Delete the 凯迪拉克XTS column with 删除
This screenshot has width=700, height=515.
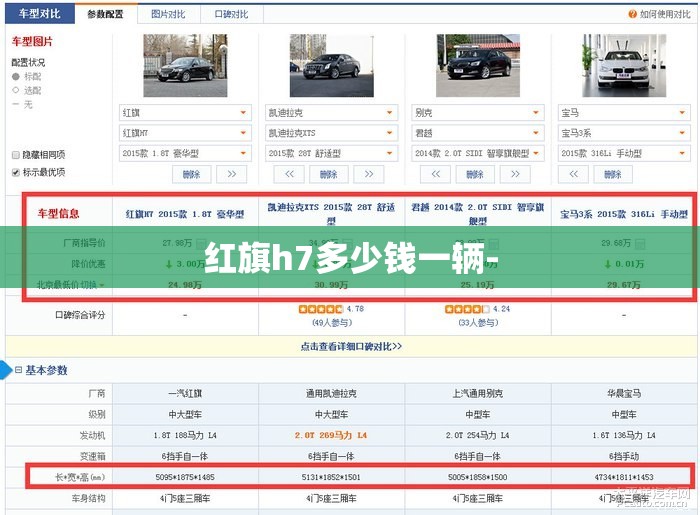(x=329, y=174)
